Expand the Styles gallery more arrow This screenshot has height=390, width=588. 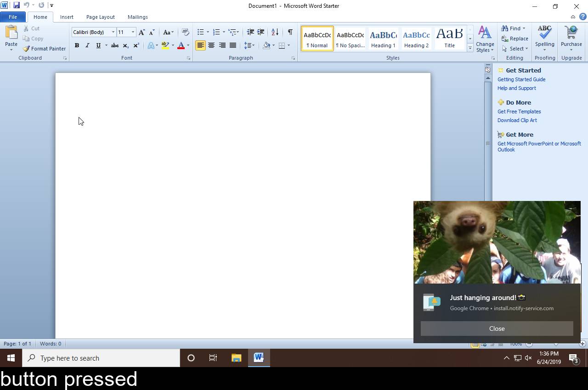click(470, 48)
